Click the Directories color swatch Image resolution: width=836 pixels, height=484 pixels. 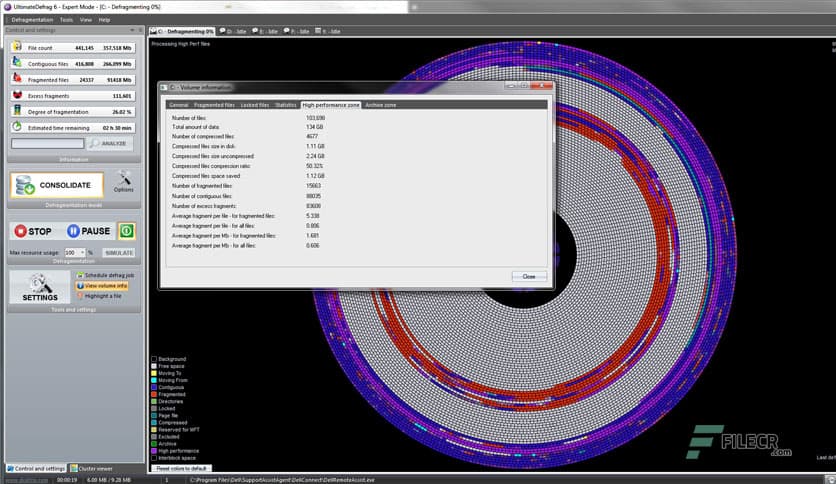[x=154, y=401]
